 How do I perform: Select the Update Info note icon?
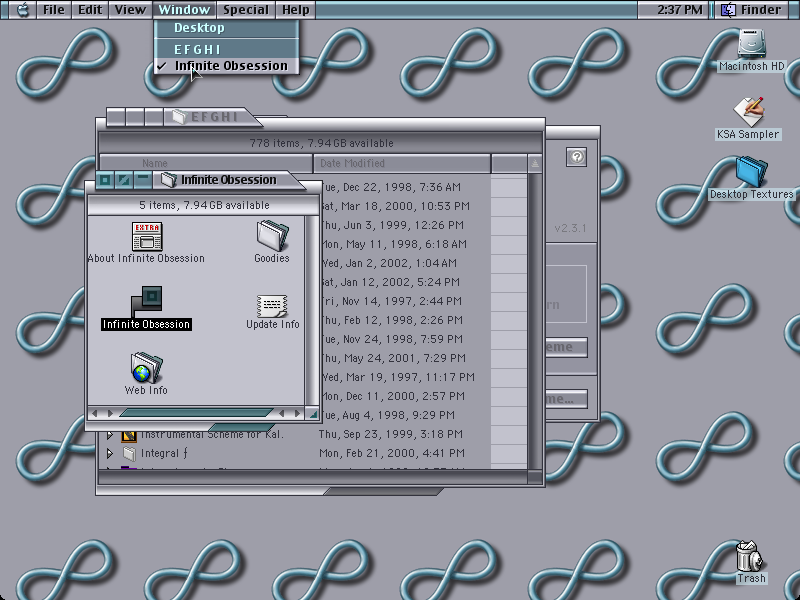click(272, 306)
